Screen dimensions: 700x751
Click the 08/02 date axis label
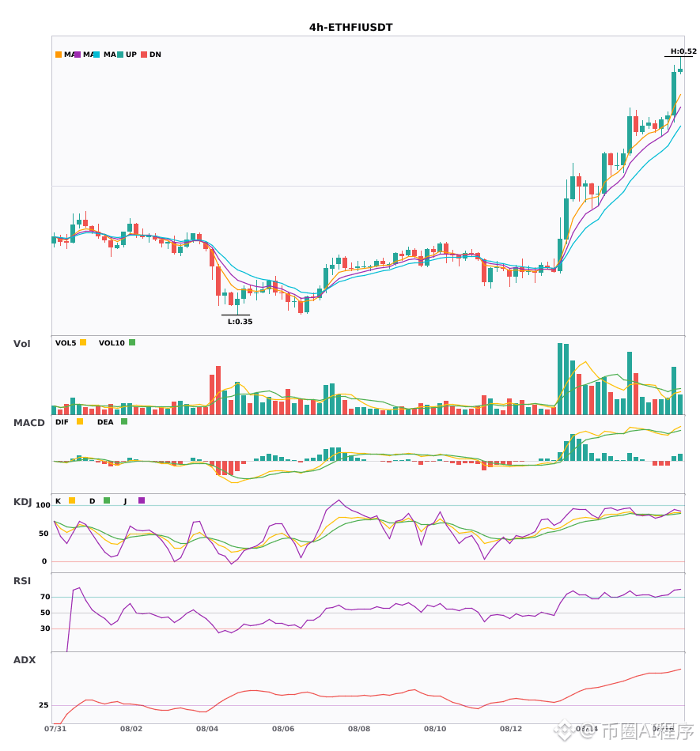tap(131, 729)
